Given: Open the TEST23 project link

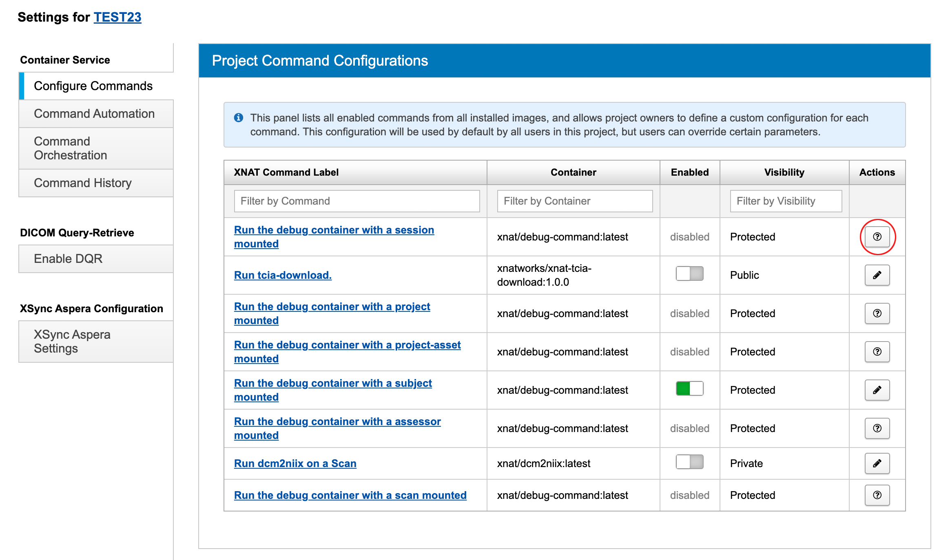Looking at the screenshot, I should [117, 17].
